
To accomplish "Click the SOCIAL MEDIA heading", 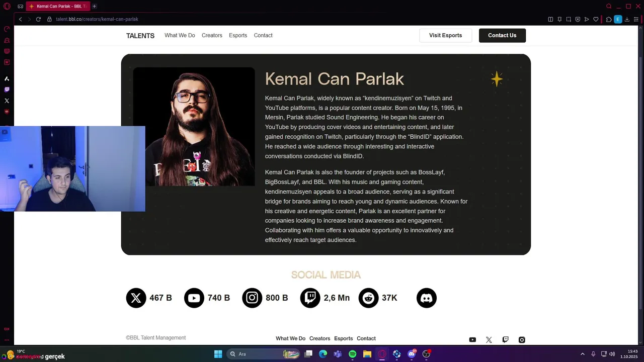I will (326, 275).
